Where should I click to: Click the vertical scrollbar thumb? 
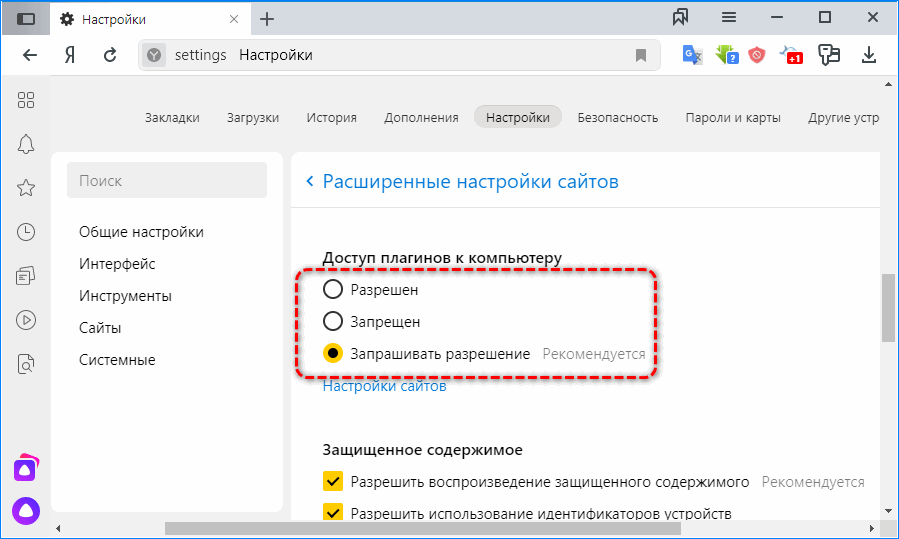888,308
